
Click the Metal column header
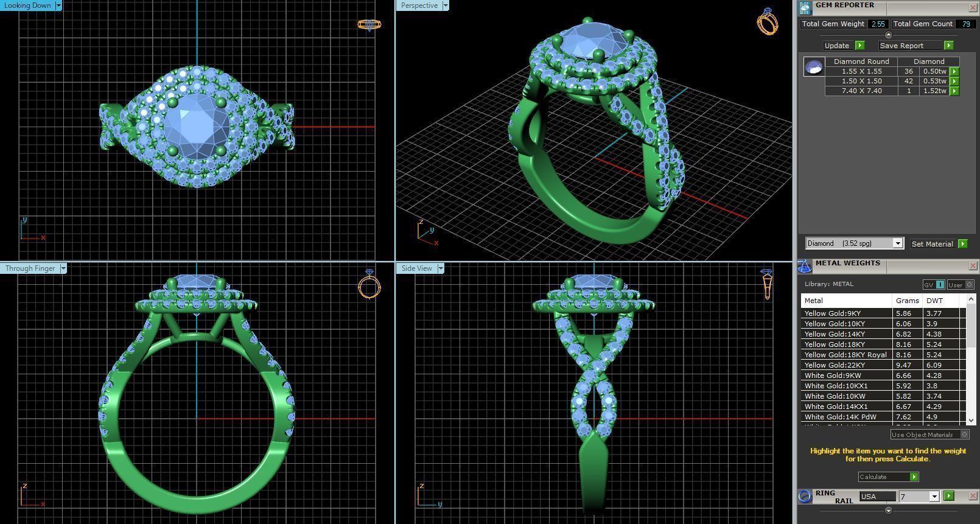[x=846, y=301]
